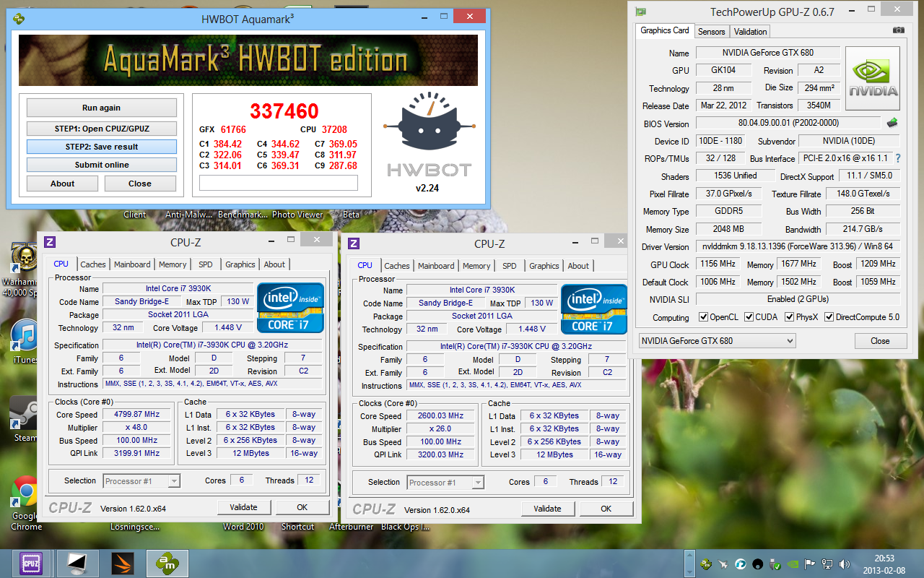
Task: Click the NVIDIA logo in GPU-Z
Action: click(873, 79)
